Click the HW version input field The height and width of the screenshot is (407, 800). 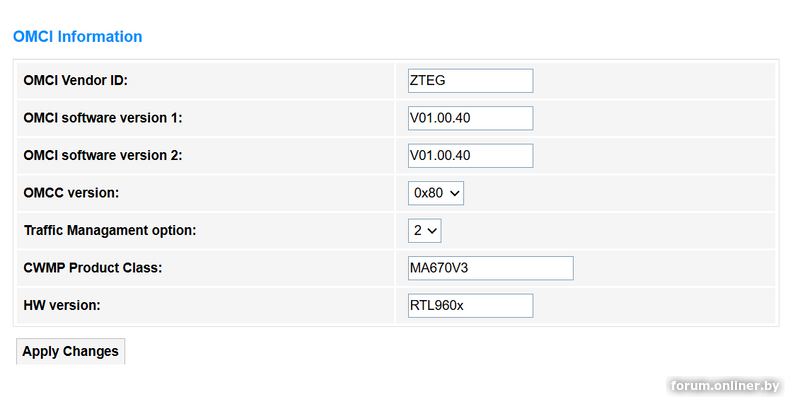[470, 306]
